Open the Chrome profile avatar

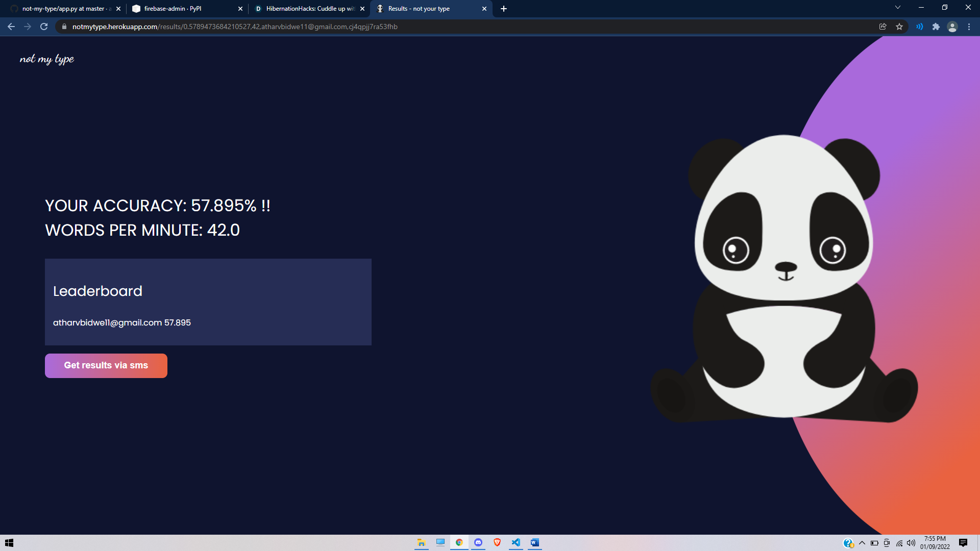click(952, 27)
